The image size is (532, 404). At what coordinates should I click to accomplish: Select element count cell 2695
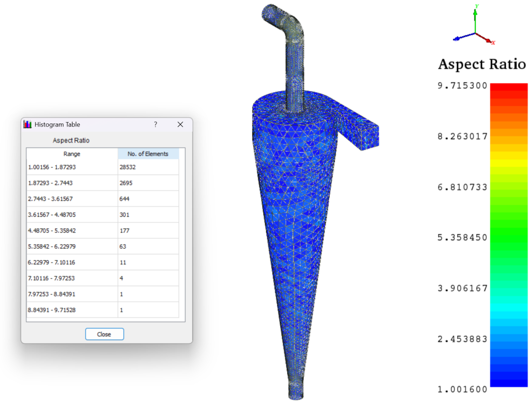148,183
